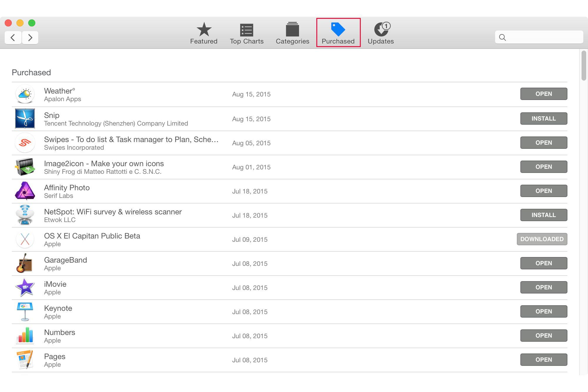Image resolution: width=588 pixels, height=392 pixels.
Task: Open iMovie via OPEN button
Action: [x=544, y=287]
